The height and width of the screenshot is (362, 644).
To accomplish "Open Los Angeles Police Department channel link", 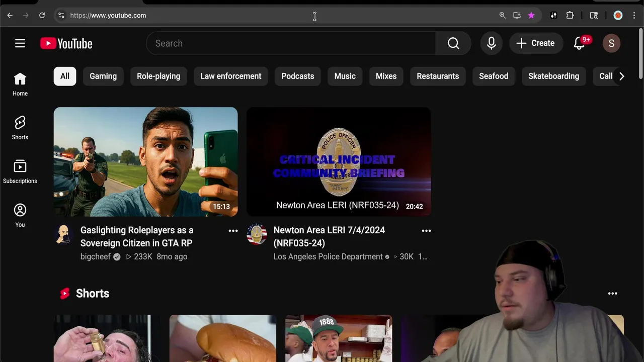I will 328,257.
